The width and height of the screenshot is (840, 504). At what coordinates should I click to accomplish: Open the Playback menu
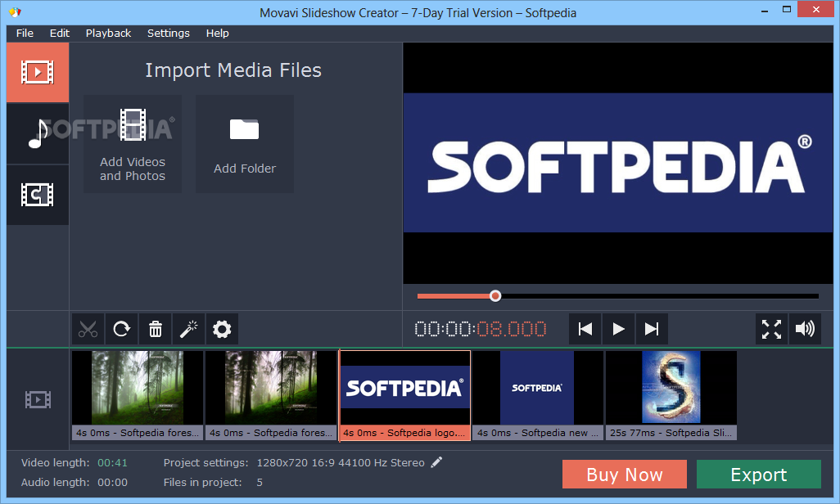108,34
